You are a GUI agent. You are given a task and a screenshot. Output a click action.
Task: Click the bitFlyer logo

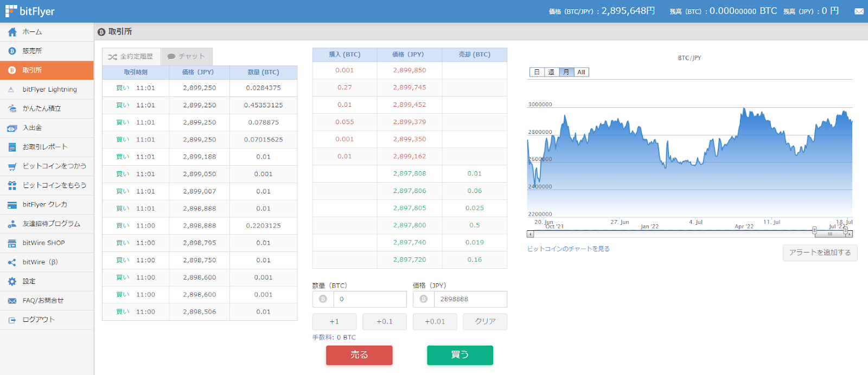[x=30, y=11]
